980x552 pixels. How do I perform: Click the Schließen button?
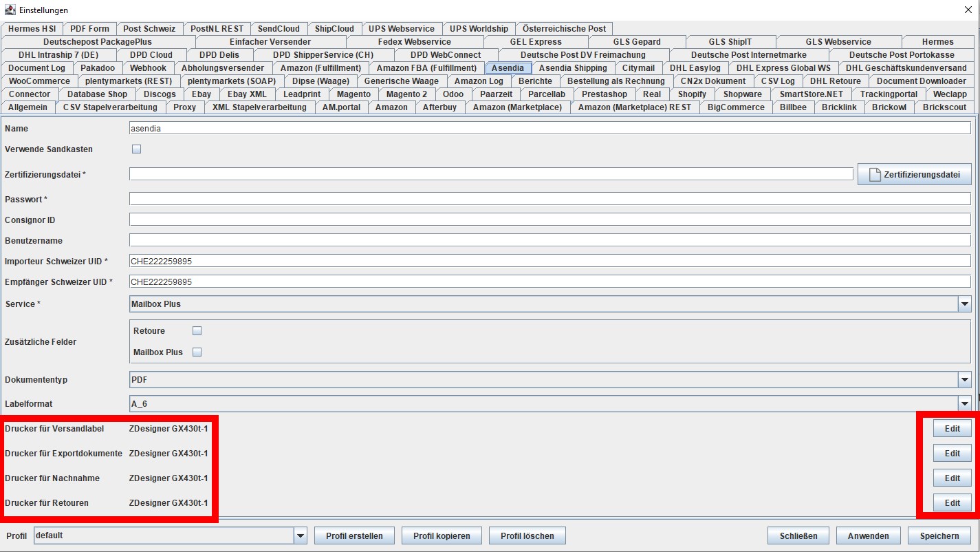click(x=798, y=536)
